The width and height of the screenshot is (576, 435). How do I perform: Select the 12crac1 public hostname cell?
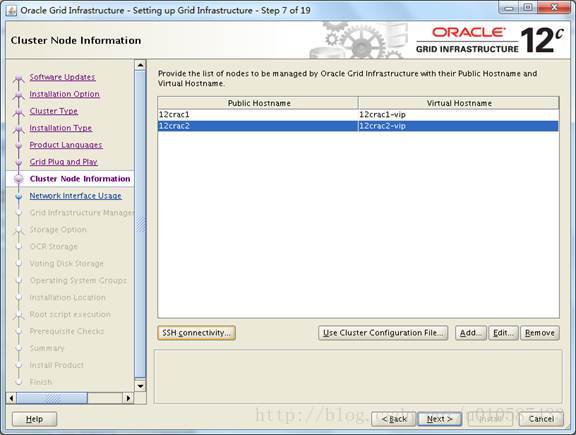coord(258,115)
